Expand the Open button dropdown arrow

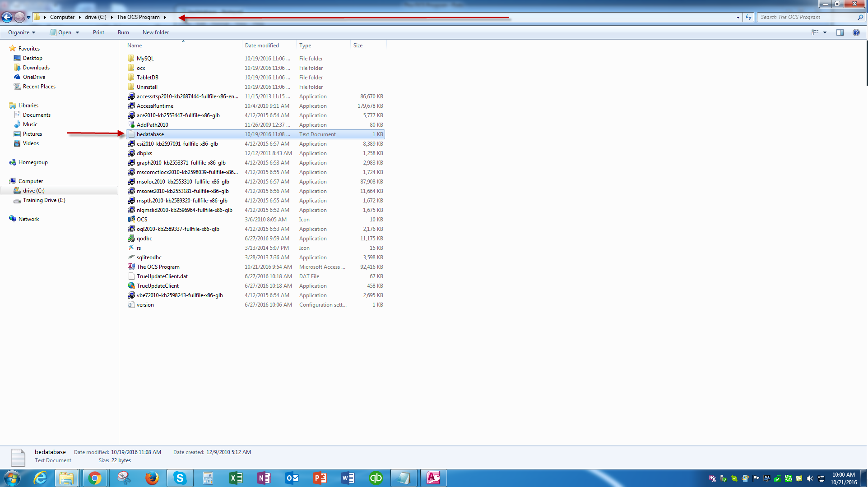click(x=78, y=32)
